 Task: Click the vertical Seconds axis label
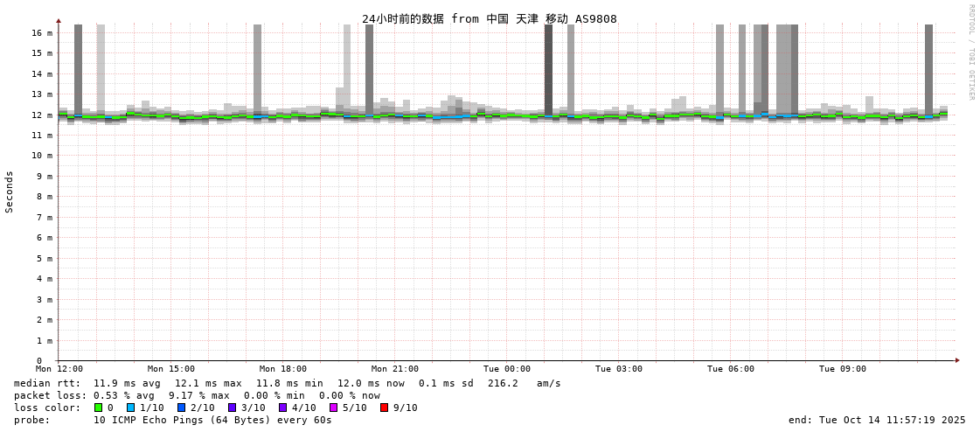click(10, 192)
